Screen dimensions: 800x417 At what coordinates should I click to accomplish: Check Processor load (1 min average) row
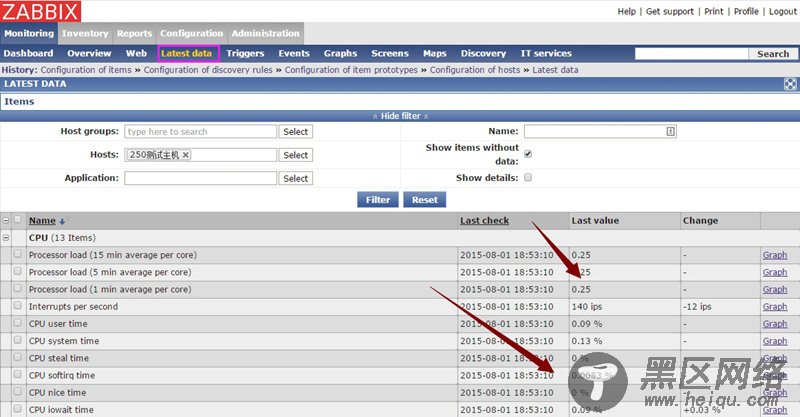point(18,288)
